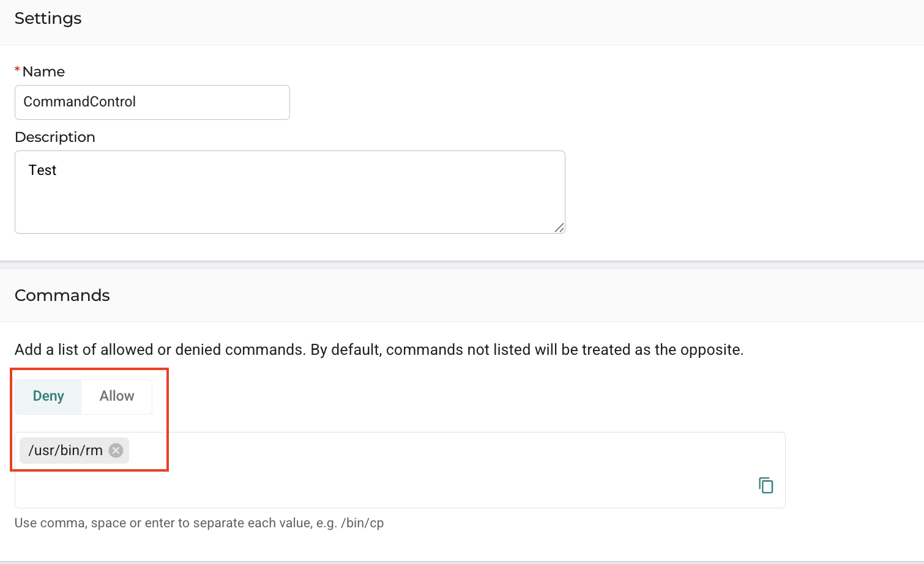Viewport: 924px width, 564px height.
Task: Copy the commands list to clipboard
Action: pyautogui.click(x=766, y=486)
